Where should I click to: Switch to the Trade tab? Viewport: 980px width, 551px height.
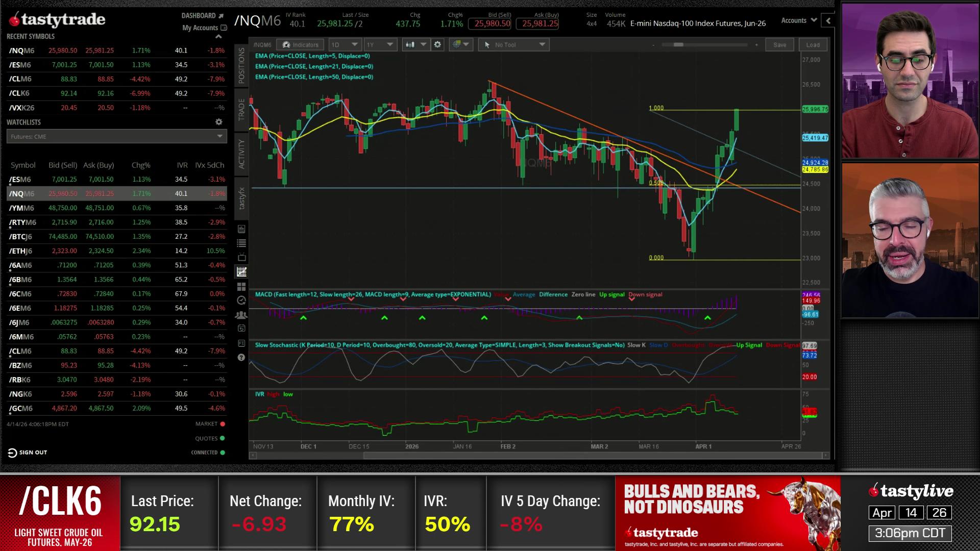241,110
